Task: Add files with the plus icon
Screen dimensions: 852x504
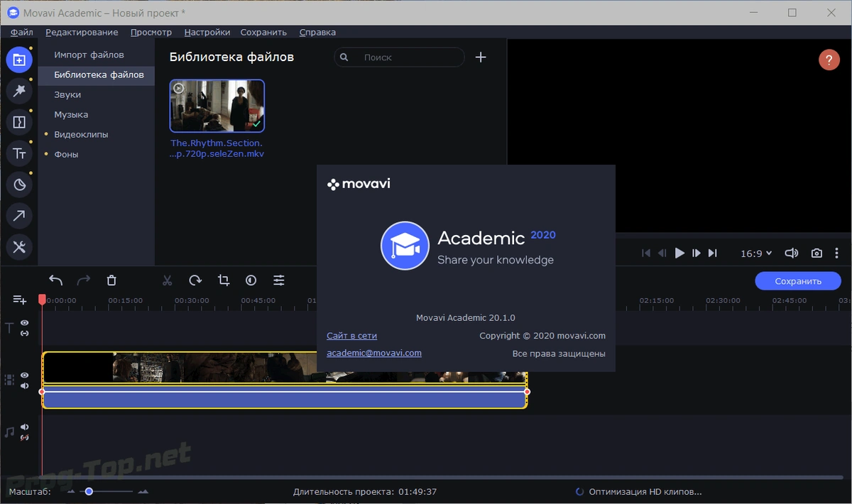Action: 481,57
